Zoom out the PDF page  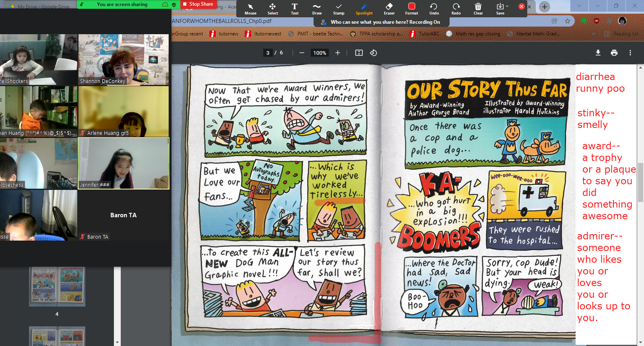(x=301, y=53)
